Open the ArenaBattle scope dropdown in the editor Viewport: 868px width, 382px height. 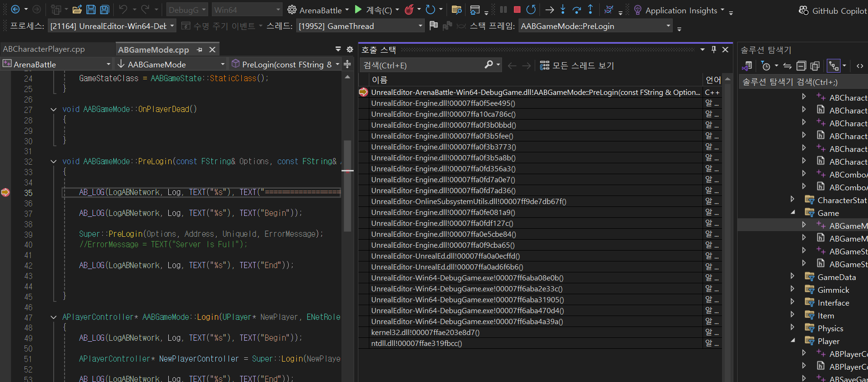coord(56,64)
